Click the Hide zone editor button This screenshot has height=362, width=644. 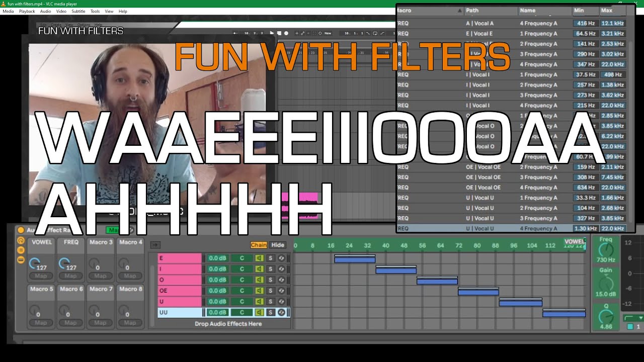coord(278,245)
